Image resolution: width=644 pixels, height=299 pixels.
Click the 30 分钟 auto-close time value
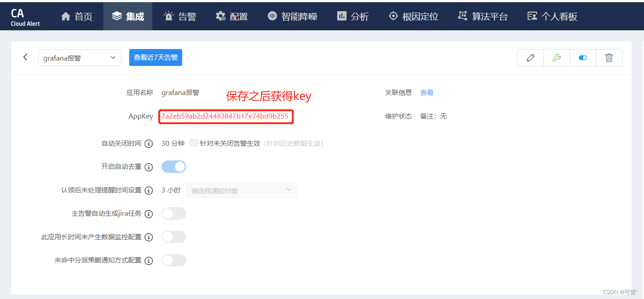click(173, 143)
